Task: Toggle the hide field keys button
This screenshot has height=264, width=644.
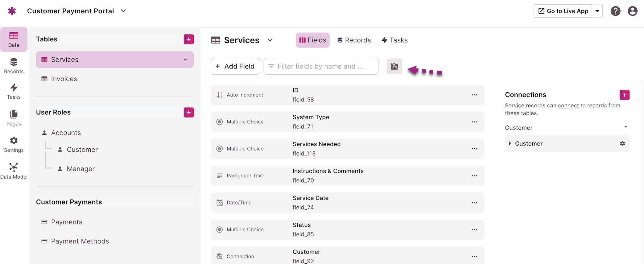Action: click(x=394, y=66)
